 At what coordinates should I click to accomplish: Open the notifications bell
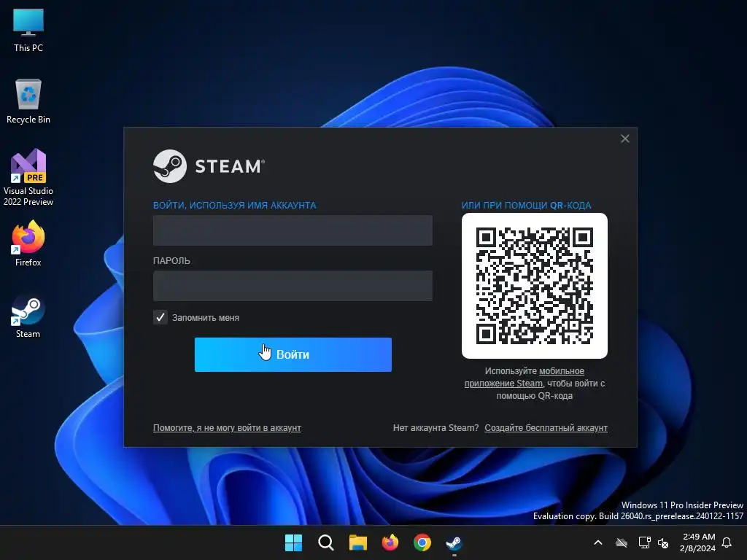tap(727, 542)
